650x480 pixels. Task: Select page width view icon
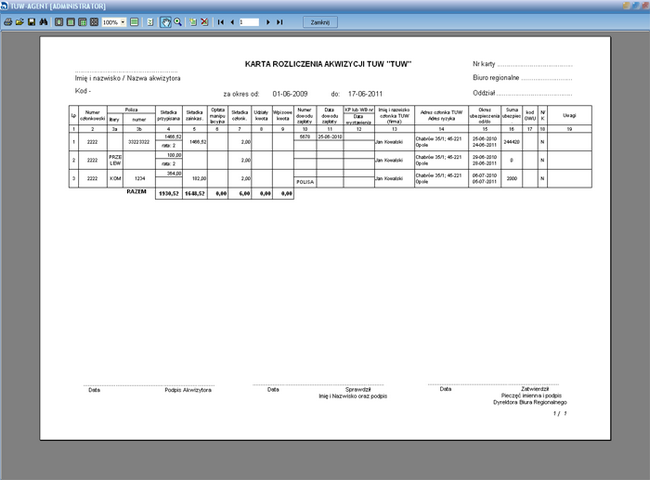pyautogui.click(x=71, y=22)
